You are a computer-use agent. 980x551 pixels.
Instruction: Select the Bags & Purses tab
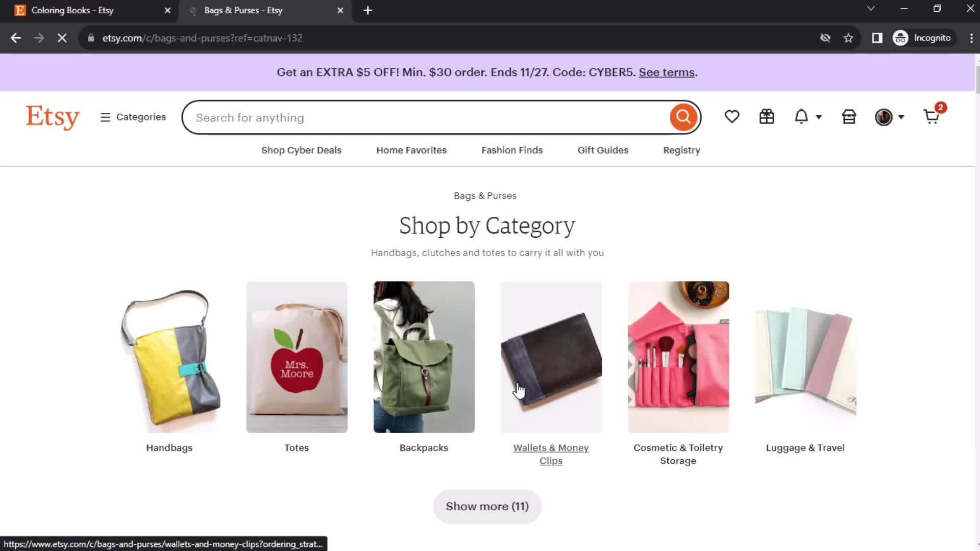click(x=262, y=10)
